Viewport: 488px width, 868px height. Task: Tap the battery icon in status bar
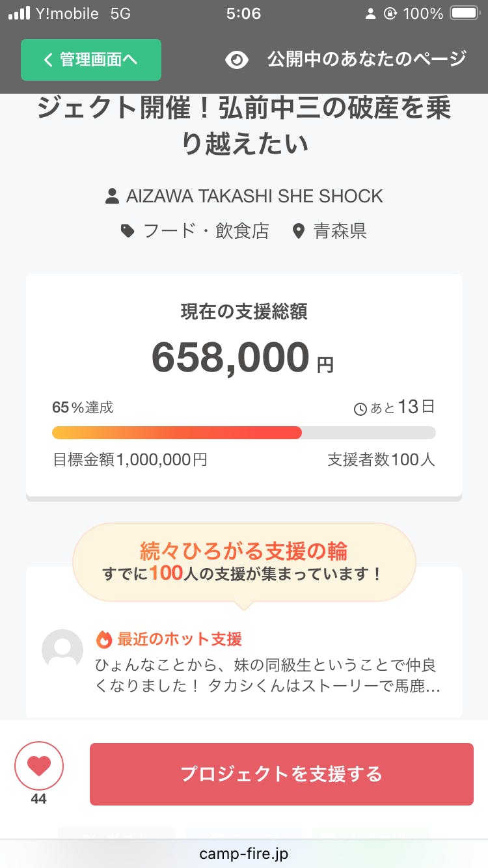[x=465, y=14]
